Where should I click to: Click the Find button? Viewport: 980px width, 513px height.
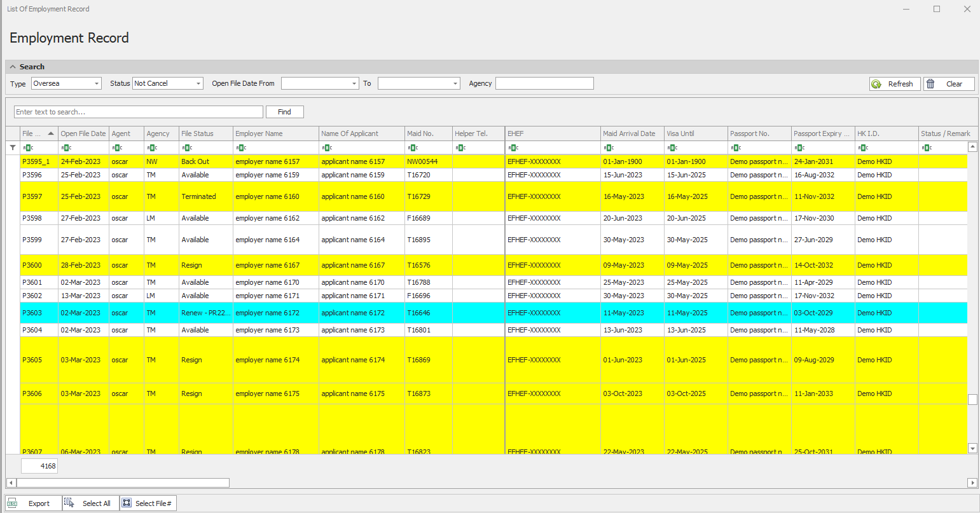click(x=284, y=112)
